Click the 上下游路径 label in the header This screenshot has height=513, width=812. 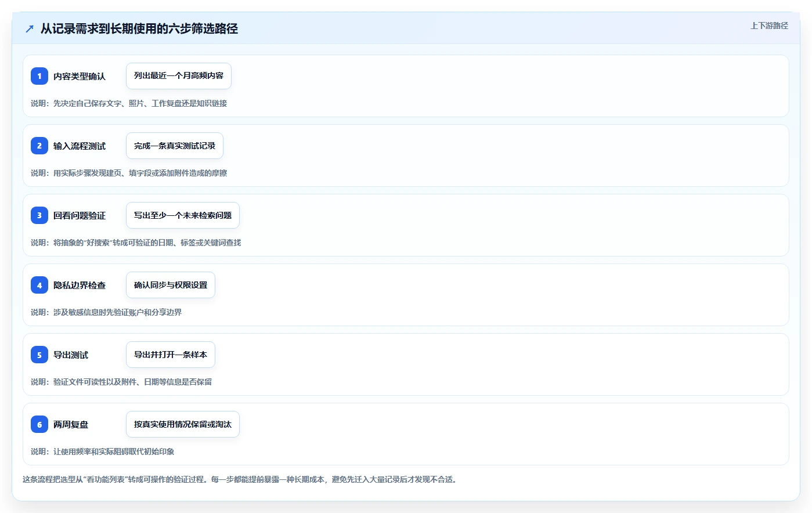[769, 26]
